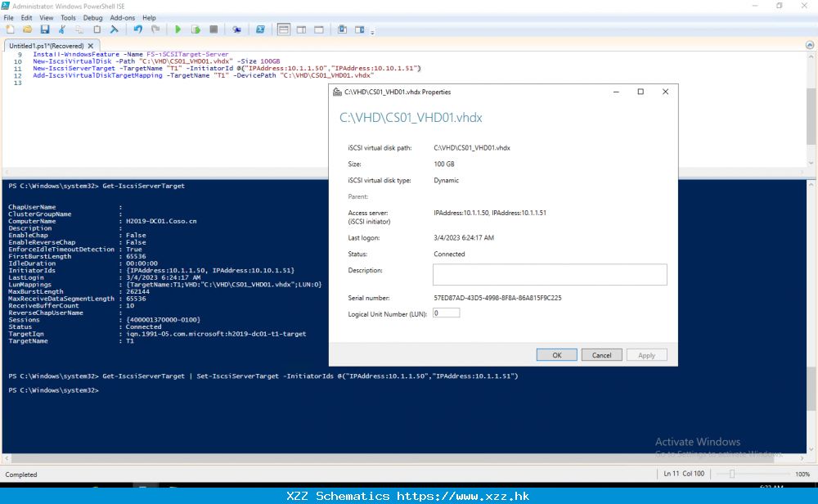Click OK in the vhdx Properties dialog
This screenshot has height=504, width=818.
pyautogui.click(x=556, y=355)
